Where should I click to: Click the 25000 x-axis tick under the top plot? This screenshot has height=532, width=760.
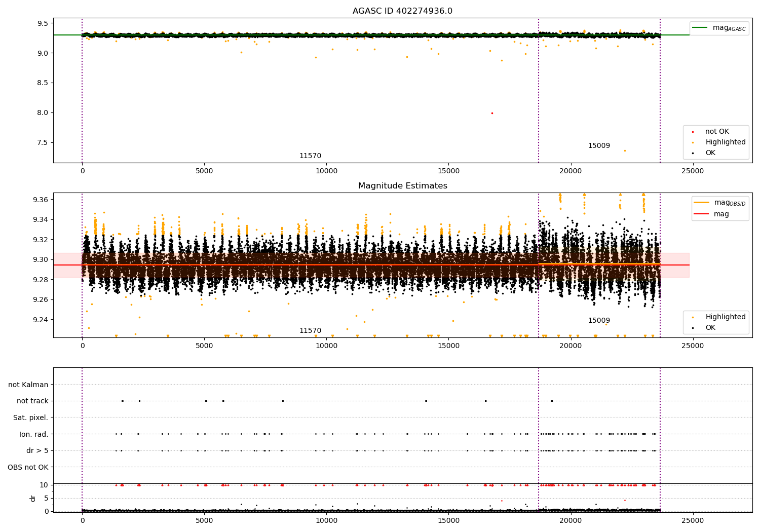coord(693,171)
